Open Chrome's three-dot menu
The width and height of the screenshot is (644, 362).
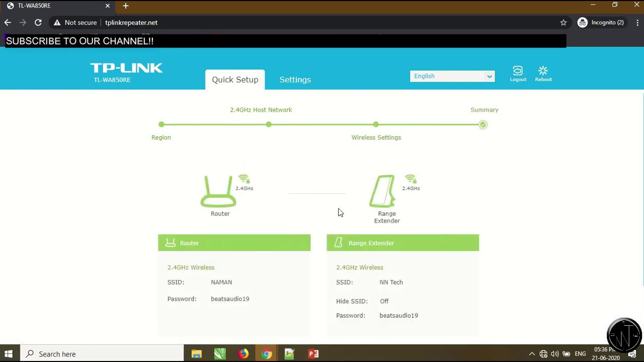(637, 23)
